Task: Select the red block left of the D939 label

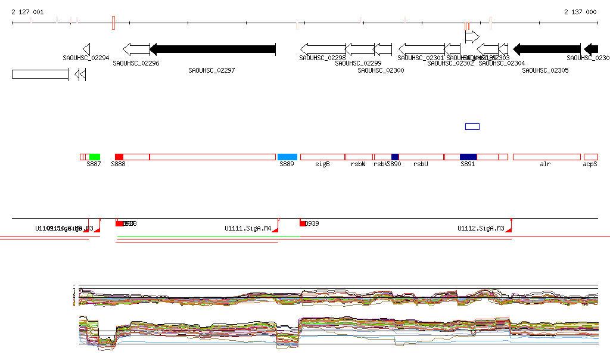Action: click(x=302, y=223)
